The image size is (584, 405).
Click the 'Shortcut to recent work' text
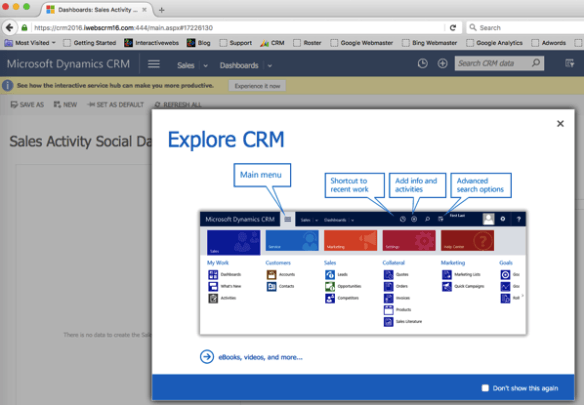point(349,185)
